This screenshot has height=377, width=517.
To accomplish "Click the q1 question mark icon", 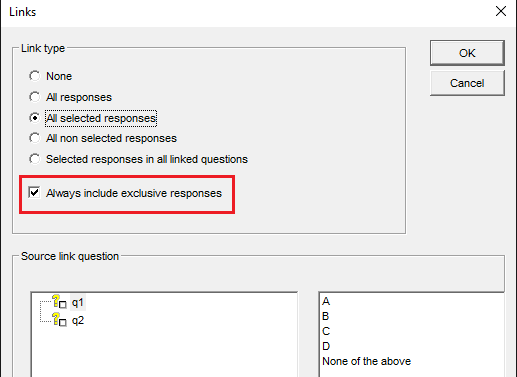I will pyautogui.click(x=59, y=302).
